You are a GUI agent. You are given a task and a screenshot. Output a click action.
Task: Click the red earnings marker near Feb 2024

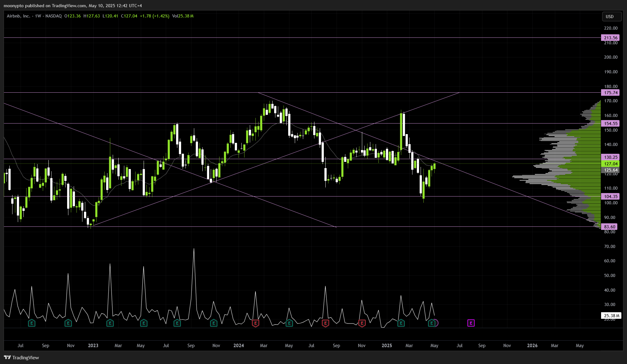[x=255, y=323]
